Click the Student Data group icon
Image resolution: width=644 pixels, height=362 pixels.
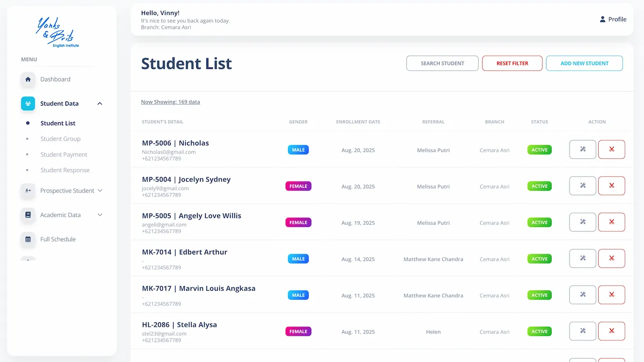(x=28, y=104)
